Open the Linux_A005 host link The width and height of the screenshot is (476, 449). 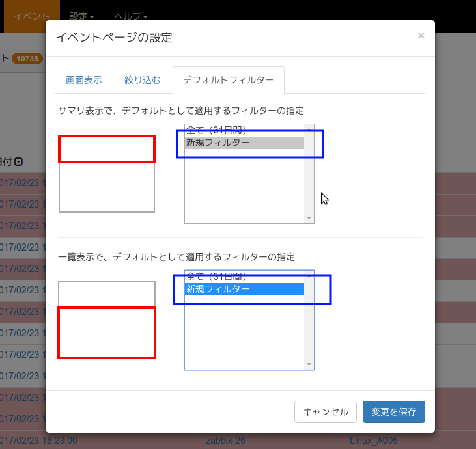[373, 441]
